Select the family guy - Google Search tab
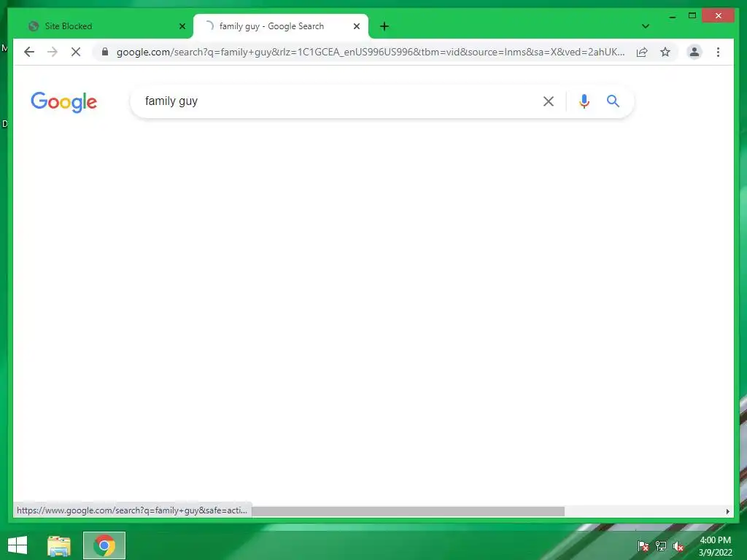The width and height of the screenshot is (747, 560). [280, 26]
